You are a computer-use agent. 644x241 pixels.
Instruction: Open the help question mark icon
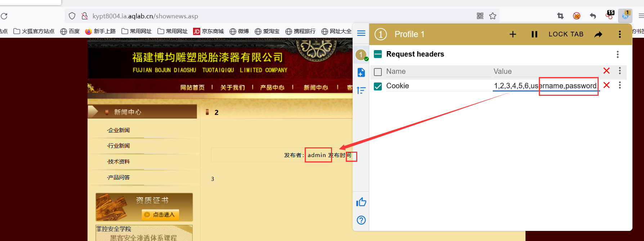click(361, 220)
